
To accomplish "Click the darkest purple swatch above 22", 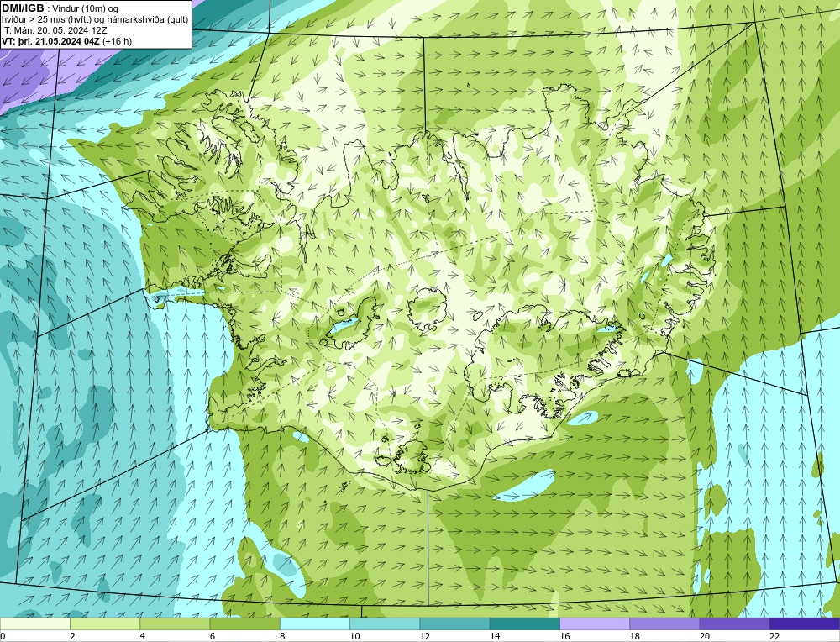I will point(805,624).
